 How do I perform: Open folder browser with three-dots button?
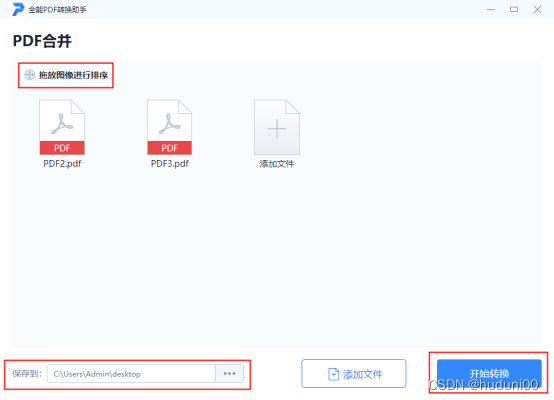[230, 374]
